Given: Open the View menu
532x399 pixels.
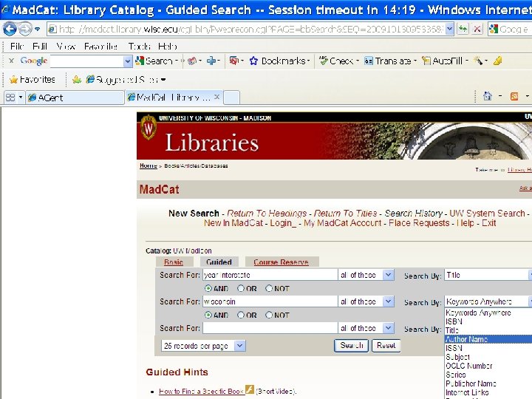Looking at the screenshot, I should coord(66,46).
